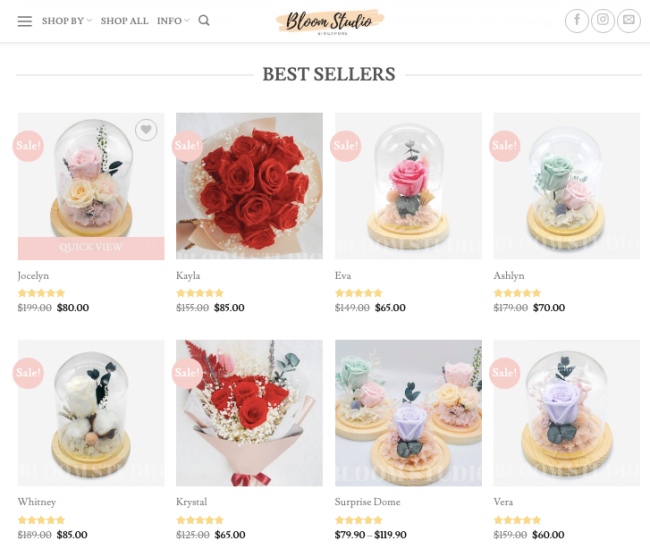The width and height of the screenshot is (650, 549).
Task: Select the Krystal bouquet product image
Action: point(250,413)
